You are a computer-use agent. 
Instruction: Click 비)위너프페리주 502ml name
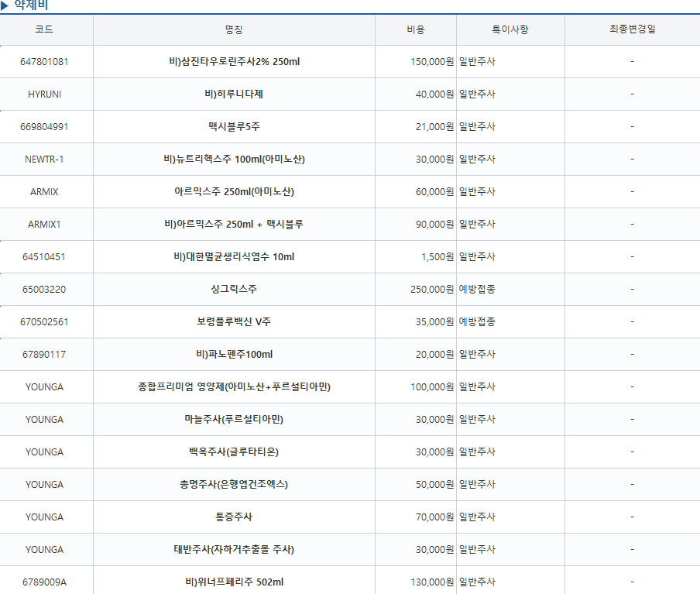[x=235, y=583]
